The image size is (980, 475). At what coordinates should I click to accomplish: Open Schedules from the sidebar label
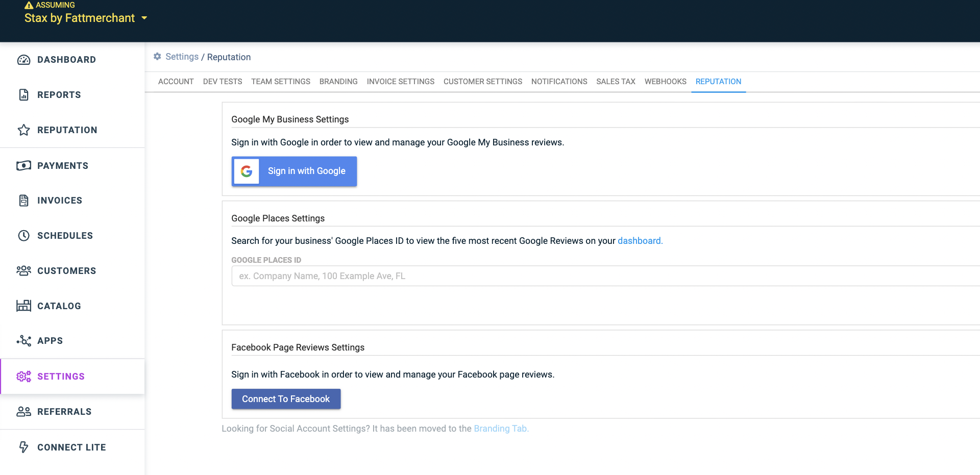[x=65, y=236]
